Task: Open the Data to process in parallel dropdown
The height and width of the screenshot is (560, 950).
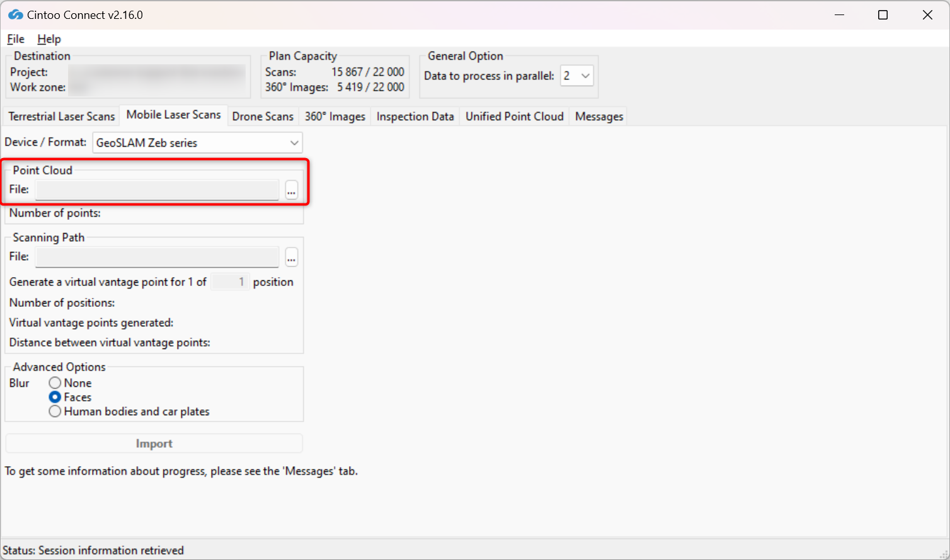Action: pyautogui.click(x=577, y=76)
